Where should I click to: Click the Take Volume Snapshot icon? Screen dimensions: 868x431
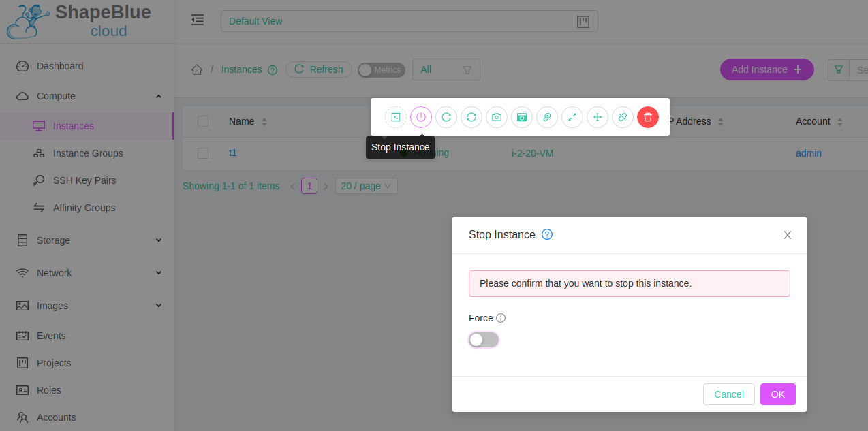[x=522, y=117]
